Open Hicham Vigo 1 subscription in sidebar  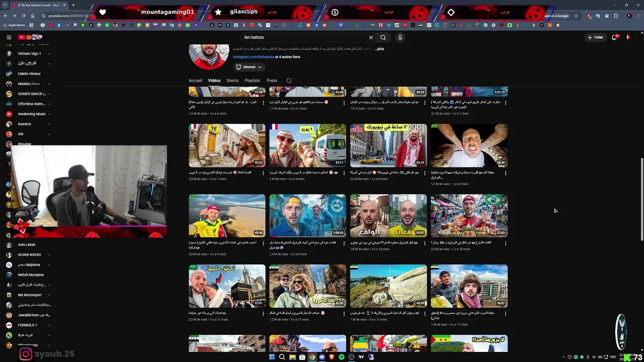[28, 53]
